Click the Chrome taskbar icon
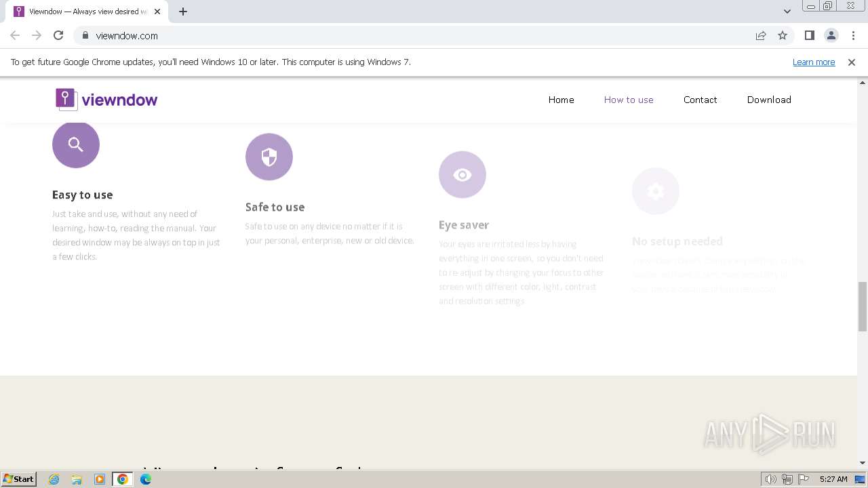The image size is (868, 488). pyautogui.click(x=123, y=479)
